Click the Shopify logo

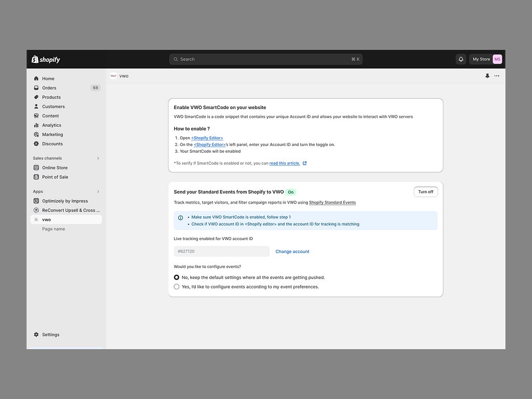point(46,59)
